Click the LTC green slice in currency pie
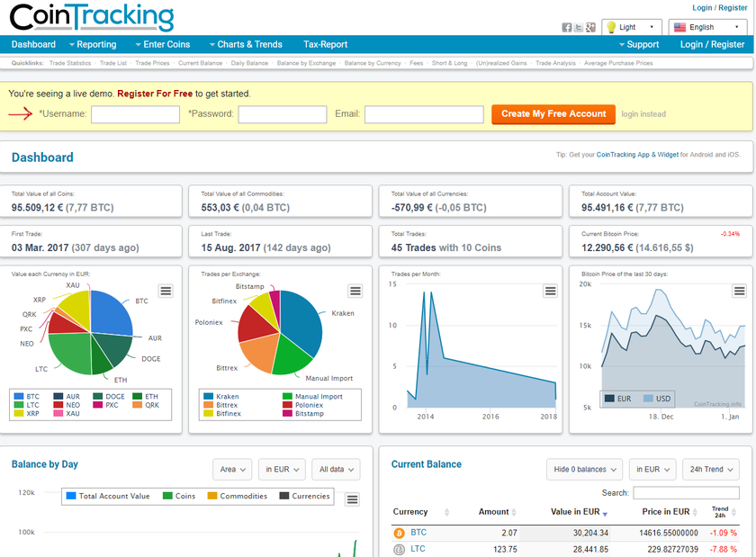Screen dimensions: 756x557 click(x=70, y=352)
